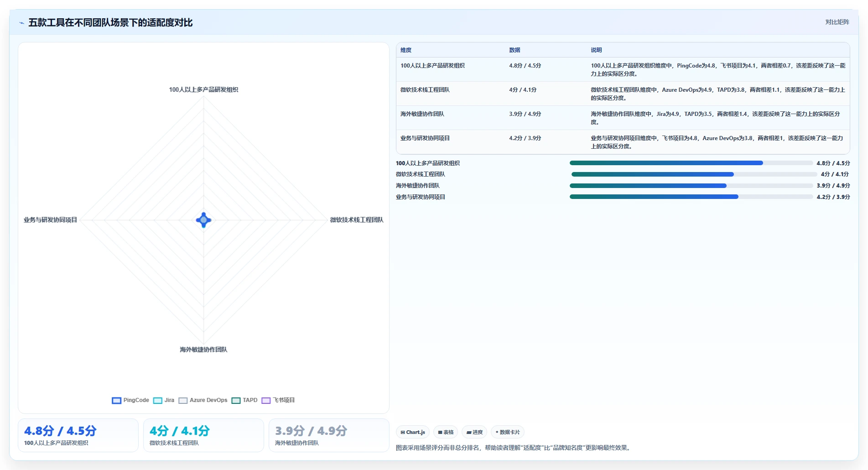This screenshot has height=470, width=868.
Task: Click the 微软技术栈工程团队 progress bar
Action: click(694, 174)
